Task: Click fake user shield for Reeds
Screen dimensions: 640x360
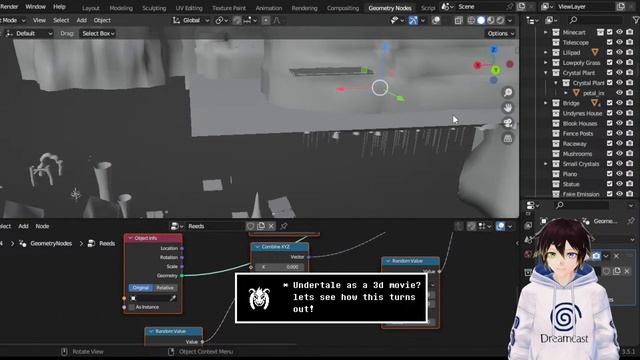Action: point(250,226)
